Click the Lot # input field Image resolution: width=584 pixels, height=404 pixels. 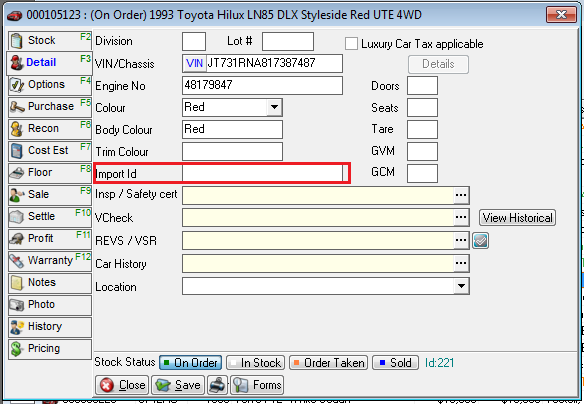click(x=288, y=41)
